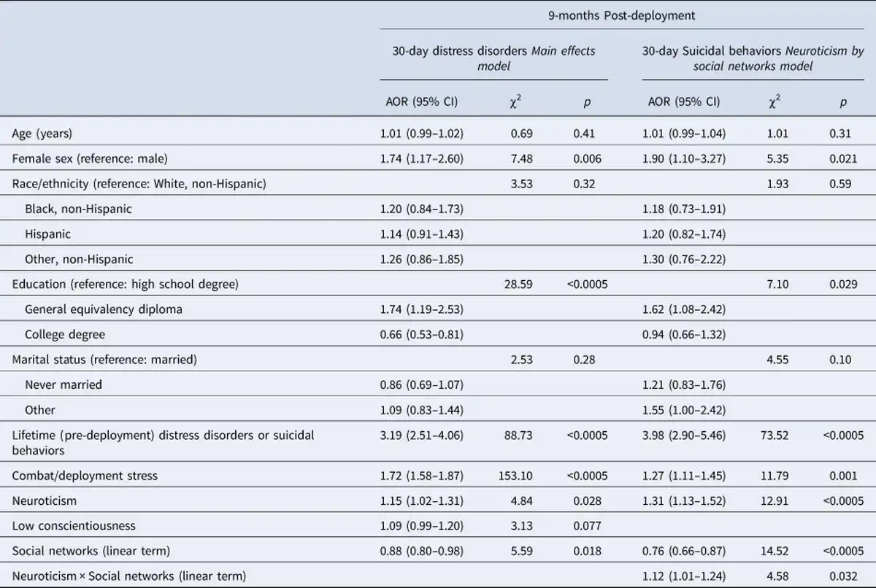The image size is (876, 588).
Task: Select the Neuroticism × Social networks row
Action: (x=438, y=576)
